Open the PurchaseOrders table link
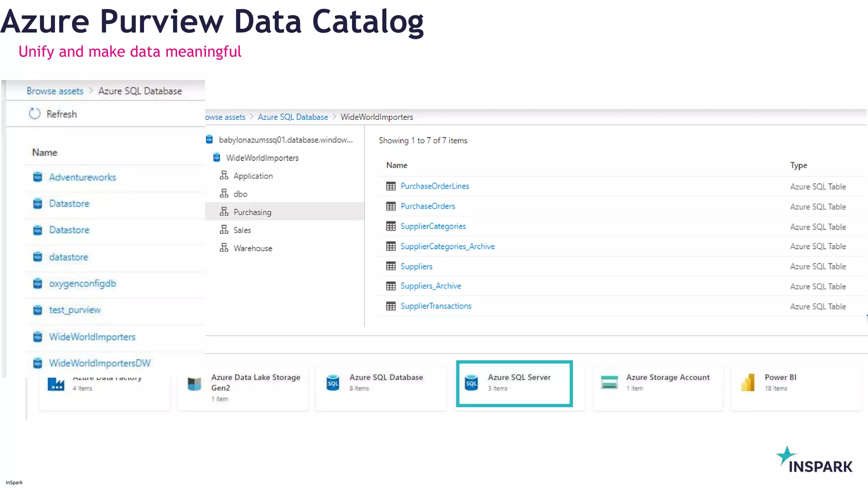This screenshot has height=488, width=868. pos(428,206)
